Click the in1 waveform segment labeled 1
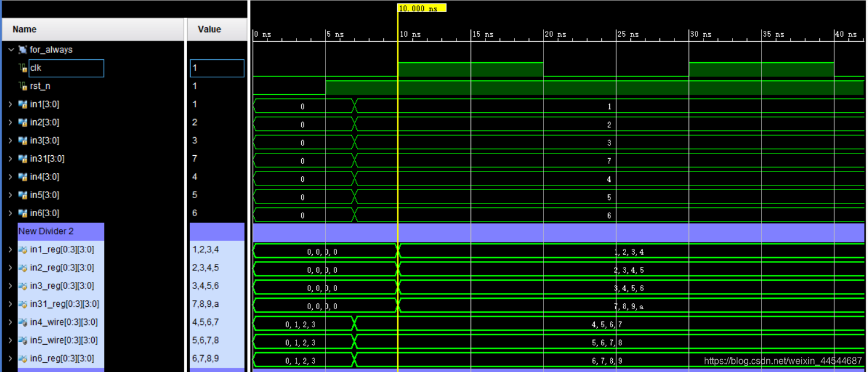The width and height of the screenshot is (868, 372). 609,106
